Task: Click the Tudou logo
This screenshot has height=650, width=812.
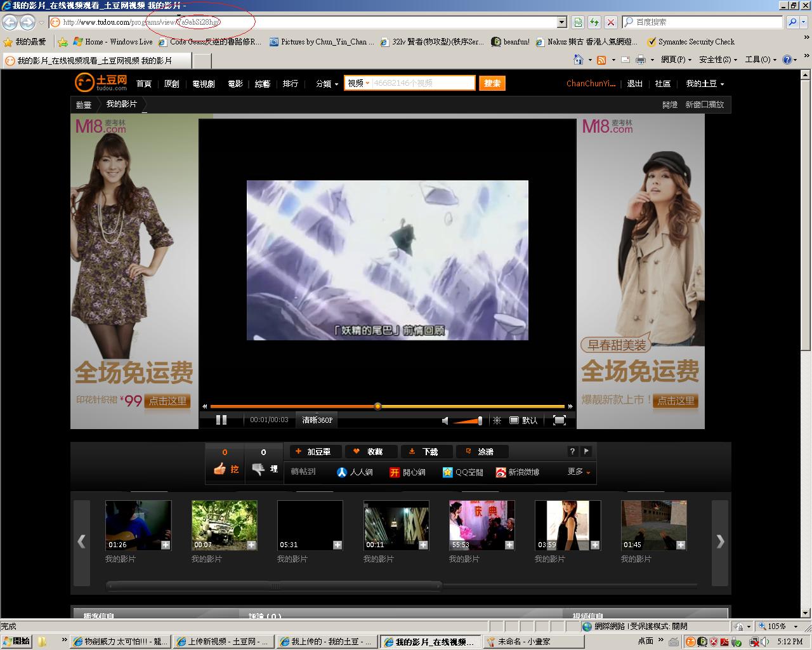Action: click(x=101, y=83)
